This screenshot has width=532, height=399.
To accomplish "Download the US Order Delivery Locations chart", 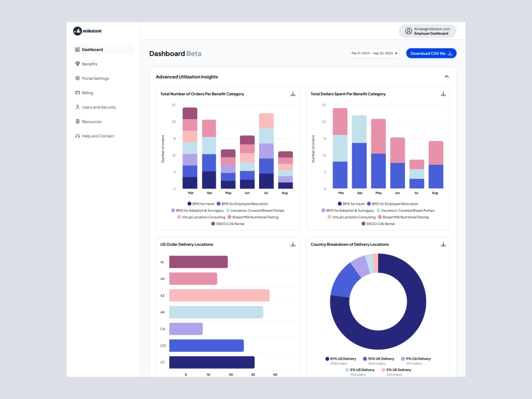I will pyautogui.click(x=293, y=244).
